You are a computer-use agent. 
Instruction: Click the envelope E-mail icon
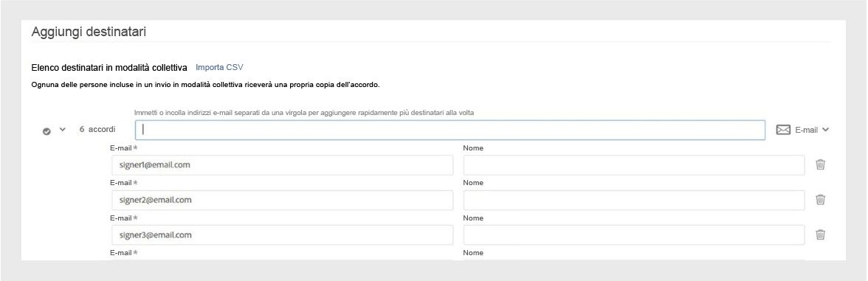(x=782, y=130)
